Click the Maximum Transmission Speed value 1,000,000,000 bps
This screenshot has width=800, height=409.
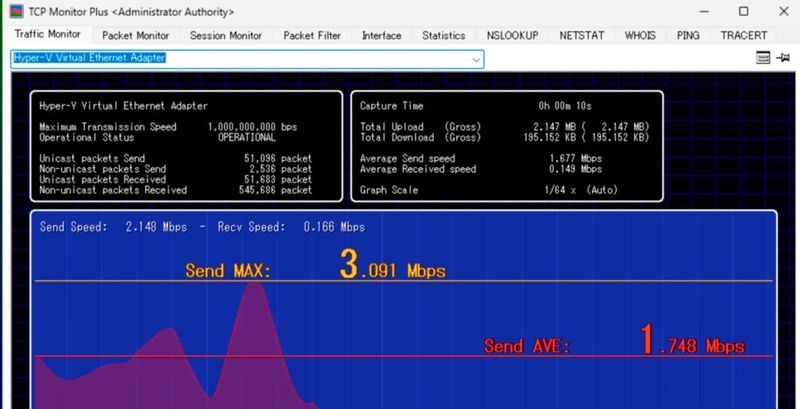[x=252, y=126]
